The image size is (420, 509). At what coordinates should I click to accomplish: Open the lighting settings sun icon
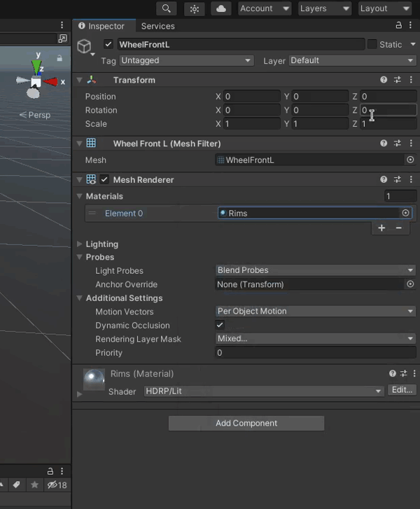click(x=194, y=8)
